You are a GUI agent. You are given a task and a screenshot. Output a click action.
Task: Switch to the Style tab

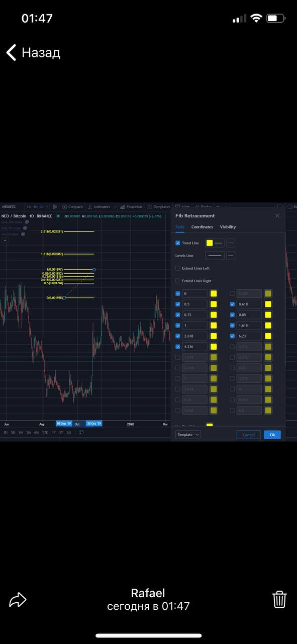(x=180, y=227)
